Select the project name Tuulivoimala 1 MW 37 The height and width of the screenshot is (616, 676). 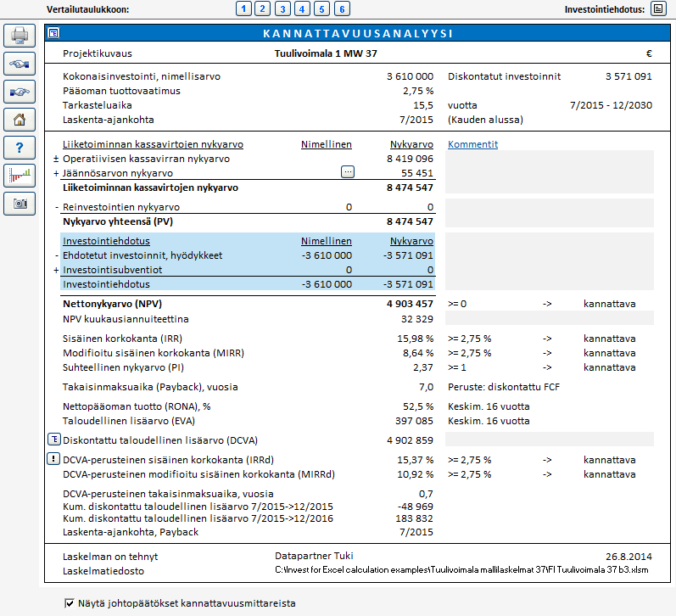(x=326, y=53)
